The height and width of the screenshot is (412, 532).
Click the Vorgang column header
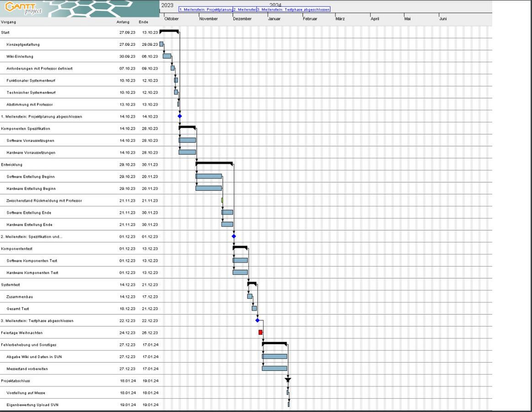(x=9, y=22)
